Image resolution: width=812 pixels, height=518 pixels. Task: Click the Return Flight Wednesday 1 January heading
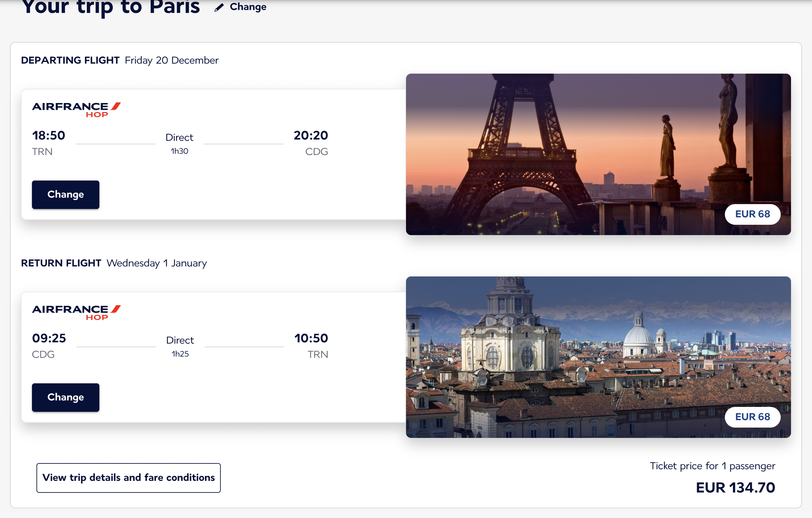pyautogui.click(x=114, y=263)
